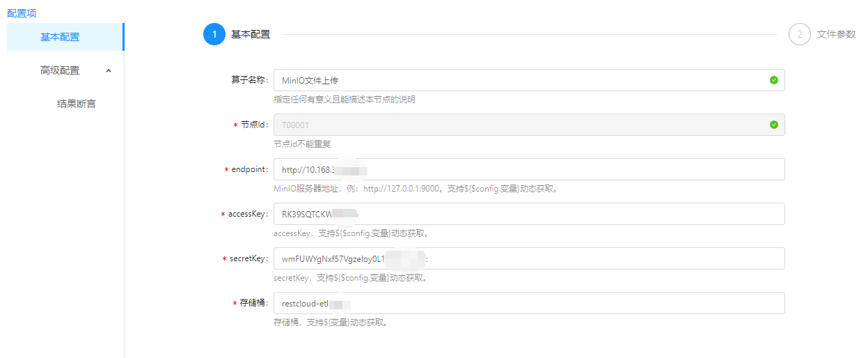This screenshot has height=358, width=868.
Task: Click green checkmark in 节点Id field
Action: click(774, 125)
